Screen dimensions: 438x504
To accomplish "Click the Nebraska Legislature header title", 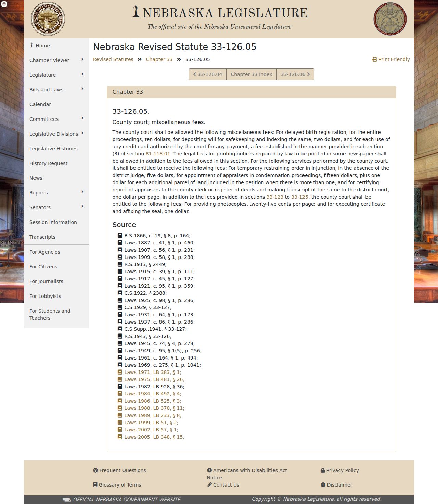I will coord(220,13).
